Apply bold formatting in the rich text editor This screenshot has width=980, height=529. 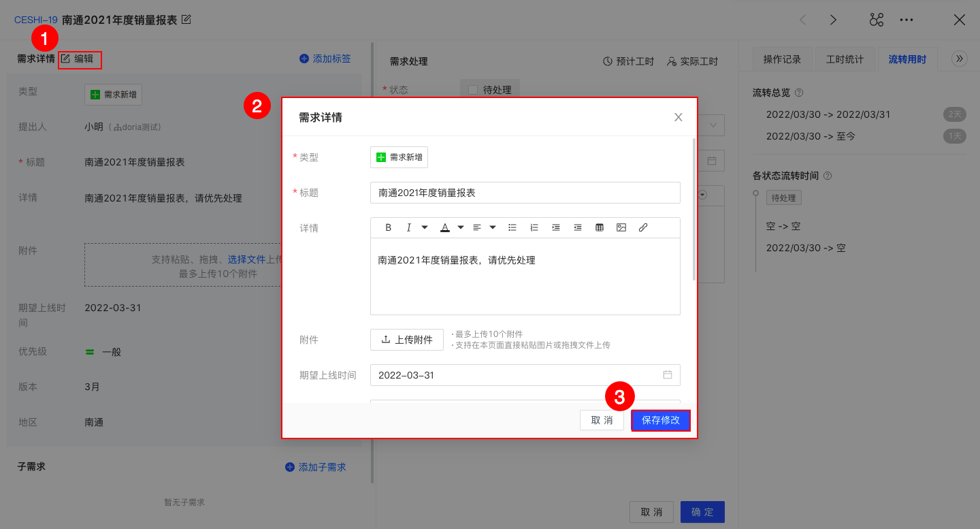coord(388,227)
